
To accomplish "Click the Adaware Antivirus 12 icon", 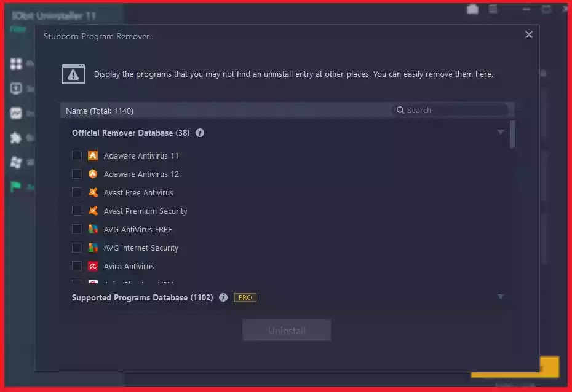I will (93, 174).
